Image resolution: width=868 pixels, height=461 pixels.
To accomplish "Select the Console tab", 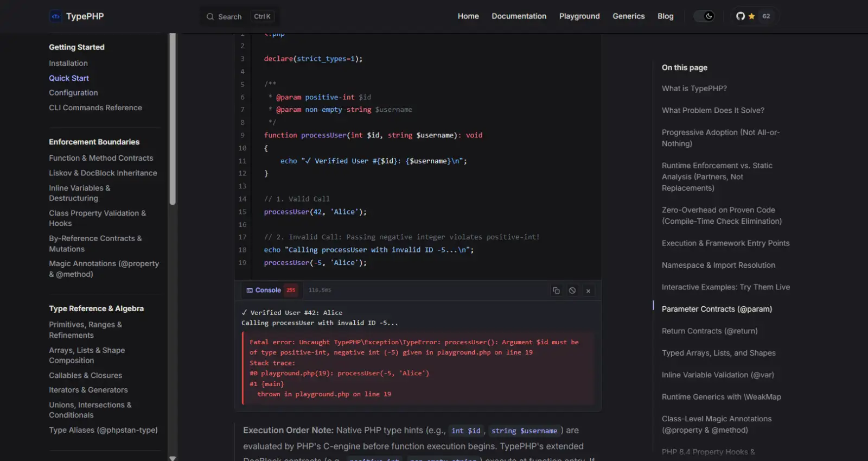I will coord(271,291).
